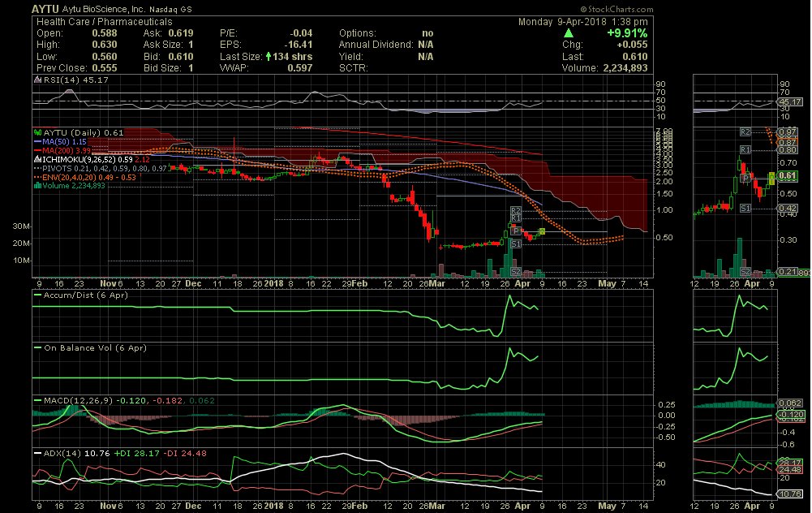This screenshot has height=513, width=812.
Task: Click the S2 pivot marker on the main chart
Action: pyautogui.click(x=515, y=272)
